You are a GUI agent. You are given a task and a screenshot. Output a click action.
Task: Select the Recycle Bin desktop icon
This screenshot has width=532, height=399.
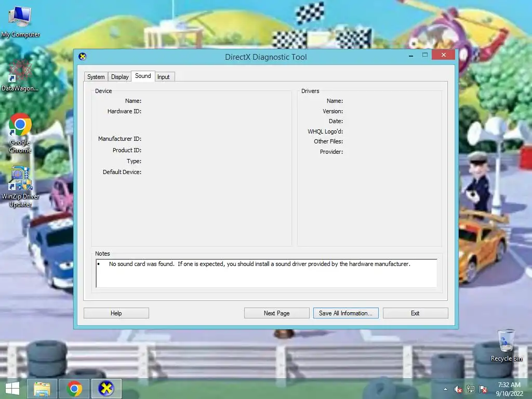tap(506, 345)
